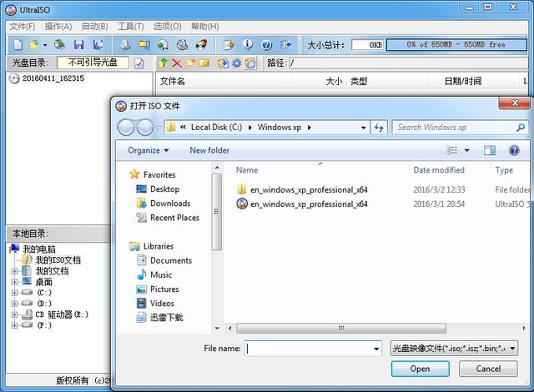Viewport: 534px width, 392px height.
Task: Click the Open button in the dialog
Action: click(x=421, y=369)
